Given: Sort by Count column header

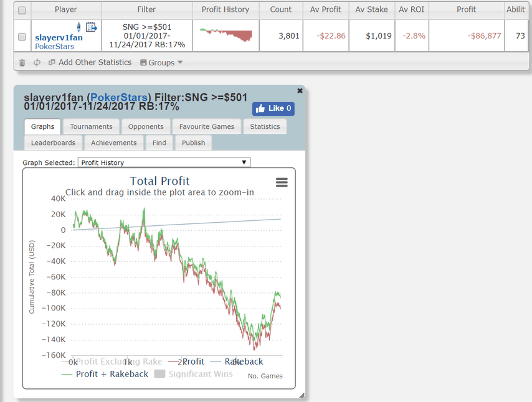Looking at the screenshot, I should pos(280,9).
